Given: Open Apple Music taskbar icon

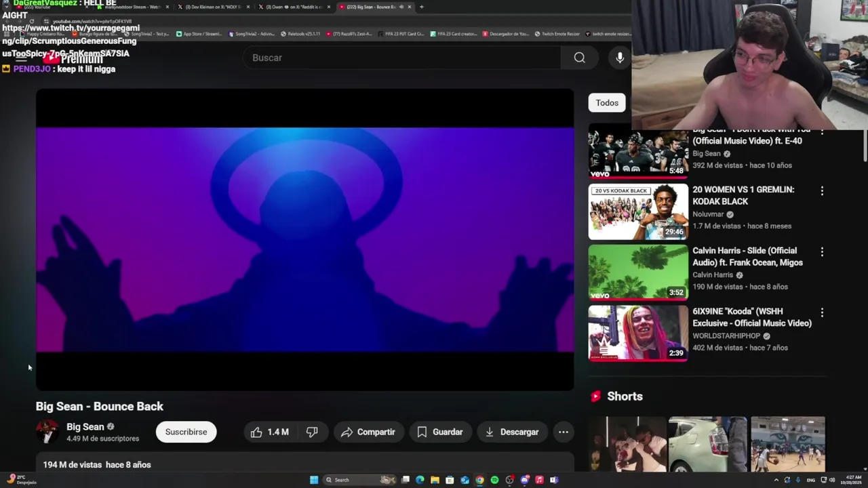Looking at the screenshot, I should click(x=539, y=480).
